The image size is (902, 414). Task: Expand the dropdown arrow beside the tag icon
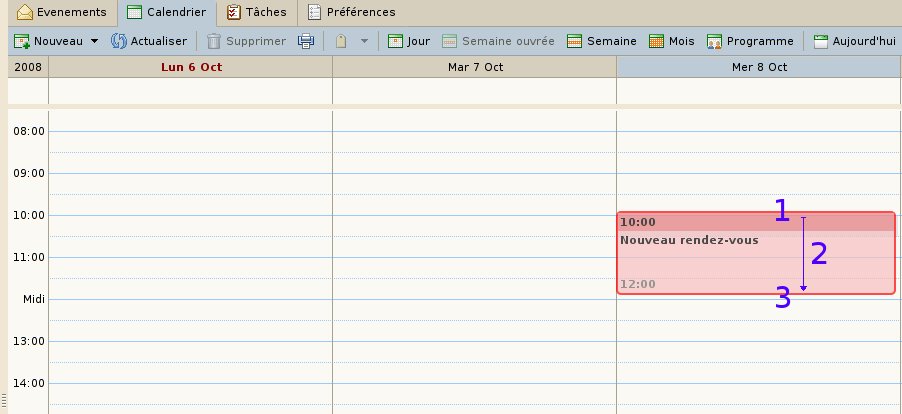pyautogui.click(x=364, y=42)
